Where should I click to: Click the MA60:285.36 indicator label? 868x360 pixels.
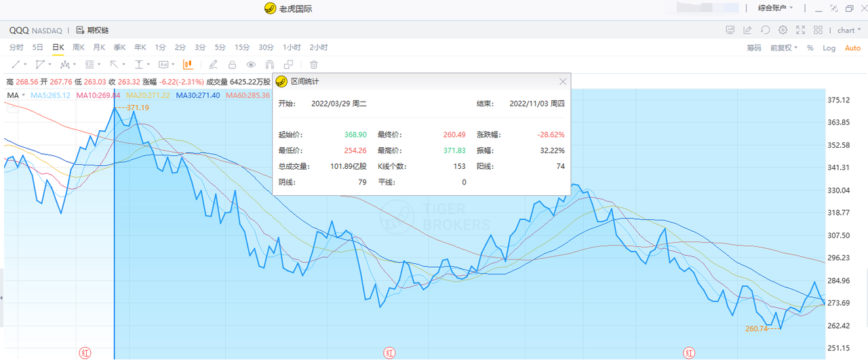tap(248, 96)
